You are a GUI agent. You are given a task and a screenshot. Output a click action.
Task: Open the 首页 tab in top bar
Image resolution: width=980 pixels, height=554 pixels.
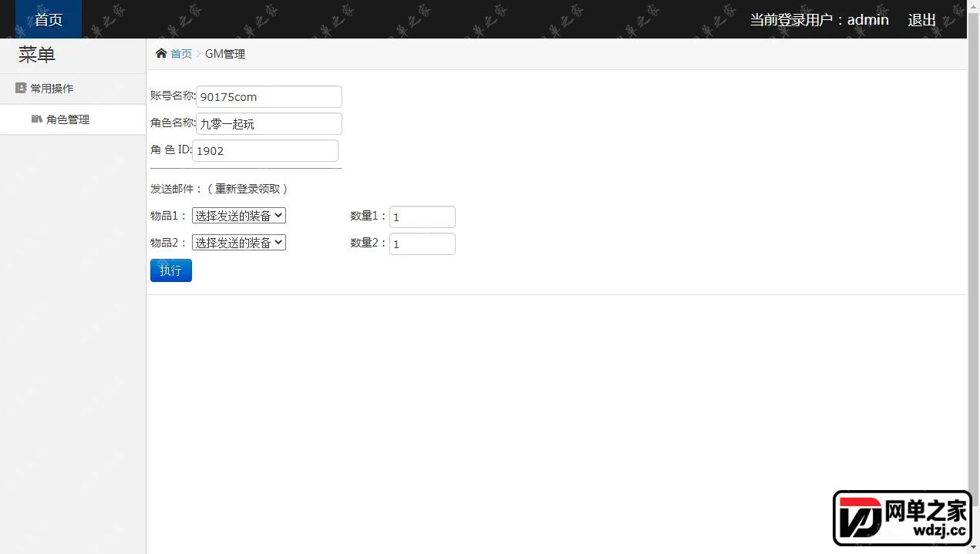(49, 19)
